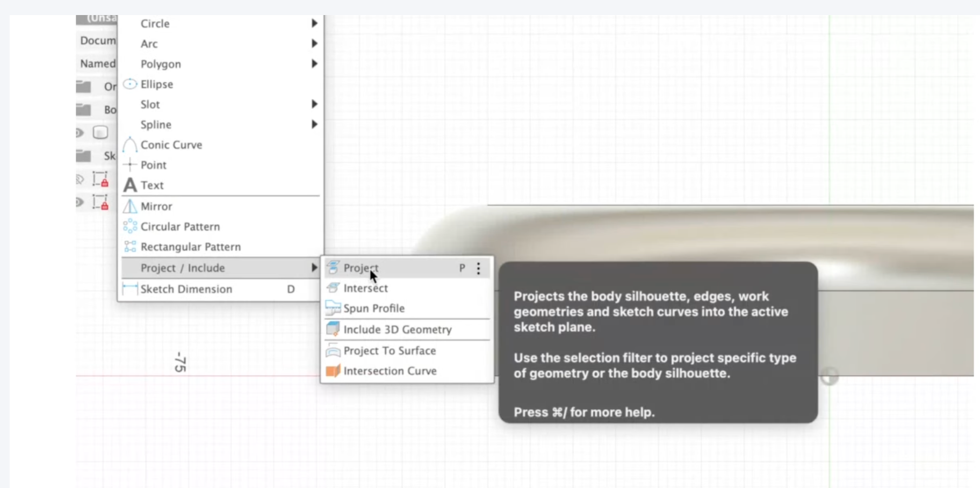980x488 pixels.
Task: Click the Bodies folder icon in browser
Action: (x=83, y=110)
